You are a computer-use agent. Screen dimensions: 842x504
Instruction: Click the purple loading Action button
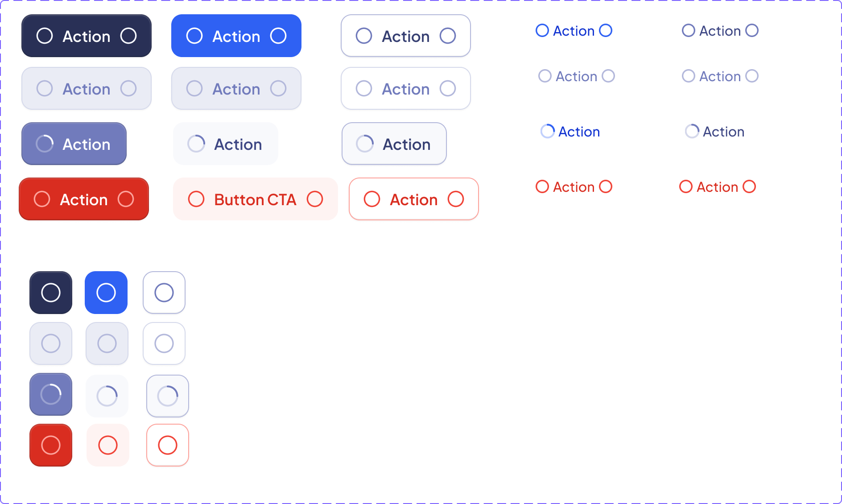pyautogui.click(x=74, y=144)
